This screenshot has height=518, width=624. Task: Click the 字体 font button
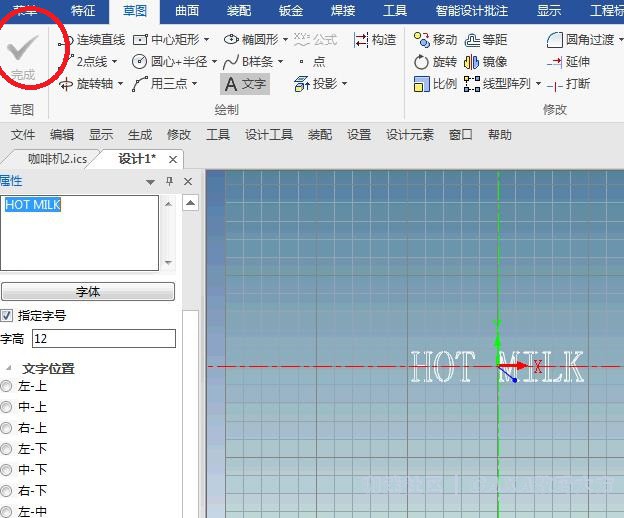[x=88, y=292]
